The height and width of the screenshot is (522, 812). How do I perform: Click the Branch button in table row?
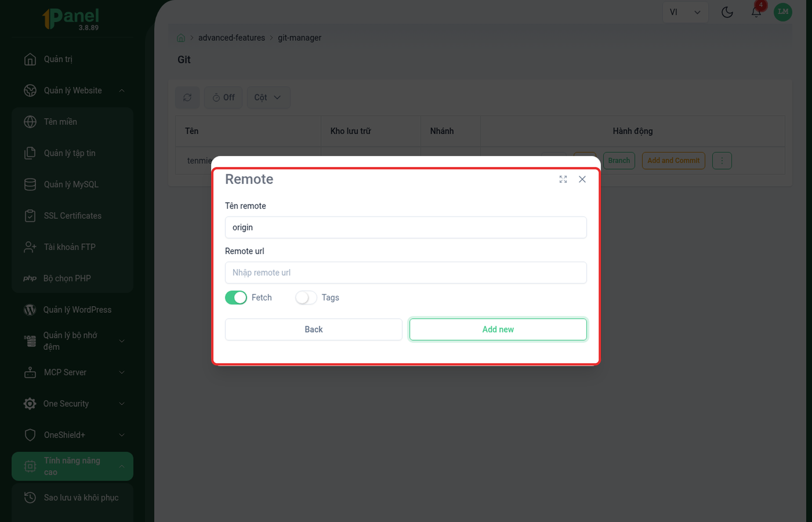point(619,161)
